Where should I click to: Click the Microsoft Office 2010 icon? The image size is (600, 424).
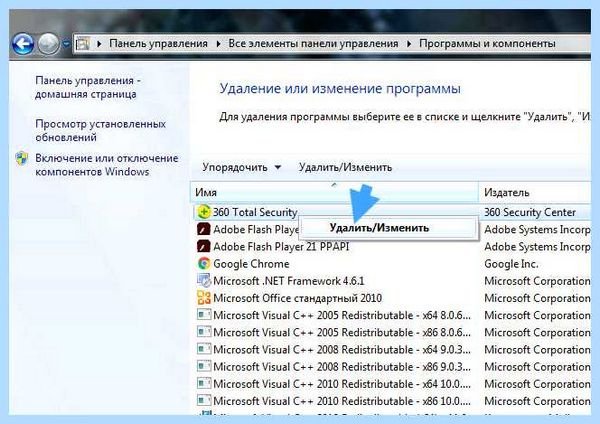(x=204, y=298)
